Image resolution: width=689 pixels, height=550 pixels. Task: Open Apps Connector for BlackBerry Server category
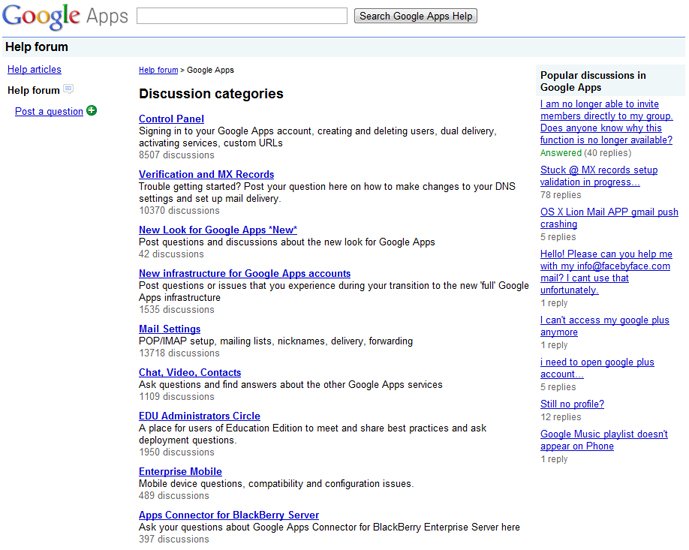(229, 515)
